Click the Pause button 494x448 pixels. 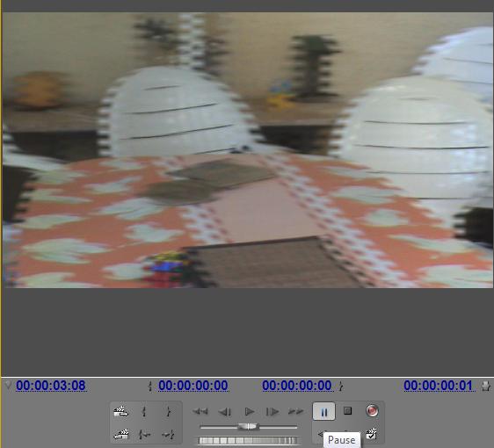point(323,411)
